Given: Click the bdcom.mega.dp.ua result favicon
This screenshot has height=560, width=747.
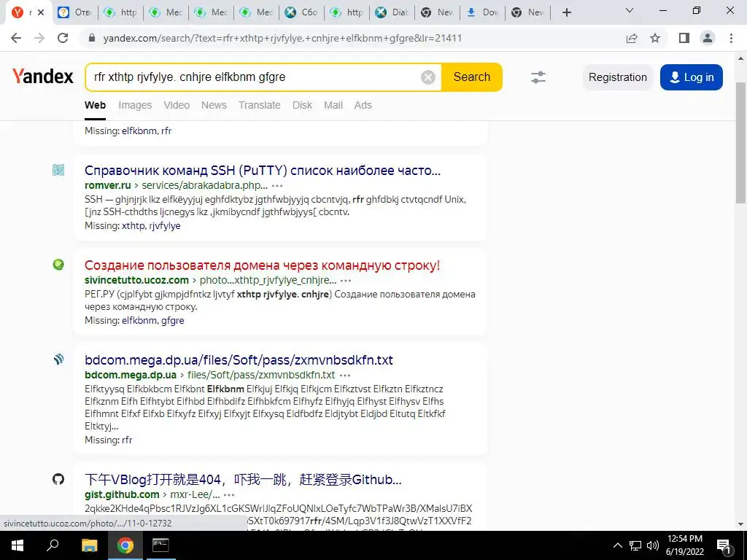Looking at the screenshot, I should [58, 359].
